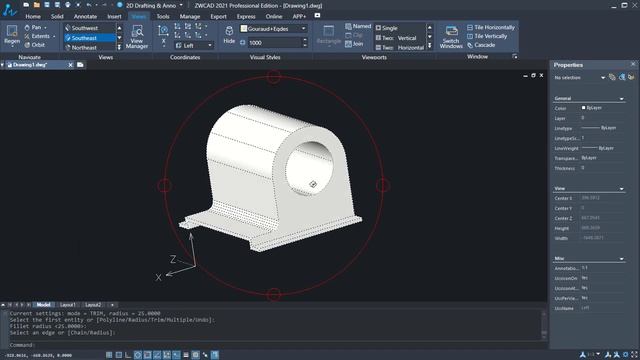This screenshot has height=360, width=640.
Task: Click the Save icon in quick access toolbar
Action: [47, 5]
